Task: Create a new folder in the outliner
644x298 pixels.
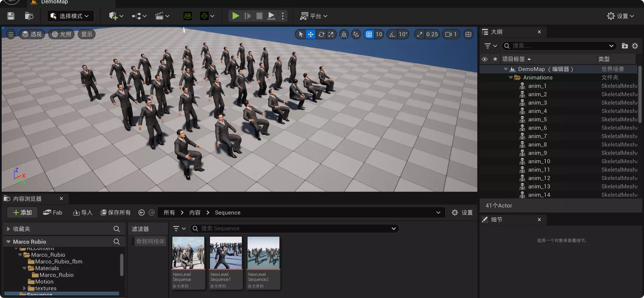Action: point(625,46)
